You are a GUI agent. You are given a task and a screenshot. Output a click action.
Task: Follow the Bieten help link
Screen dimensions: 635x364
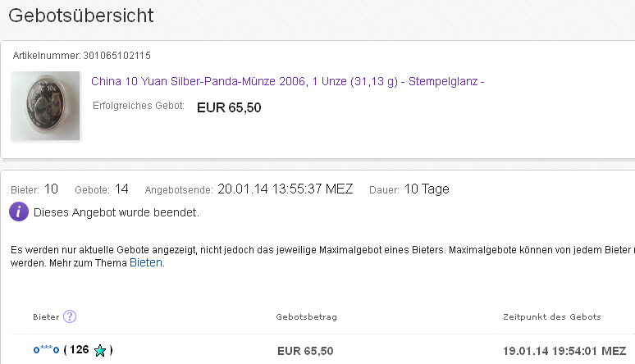(x=147, y=263)
